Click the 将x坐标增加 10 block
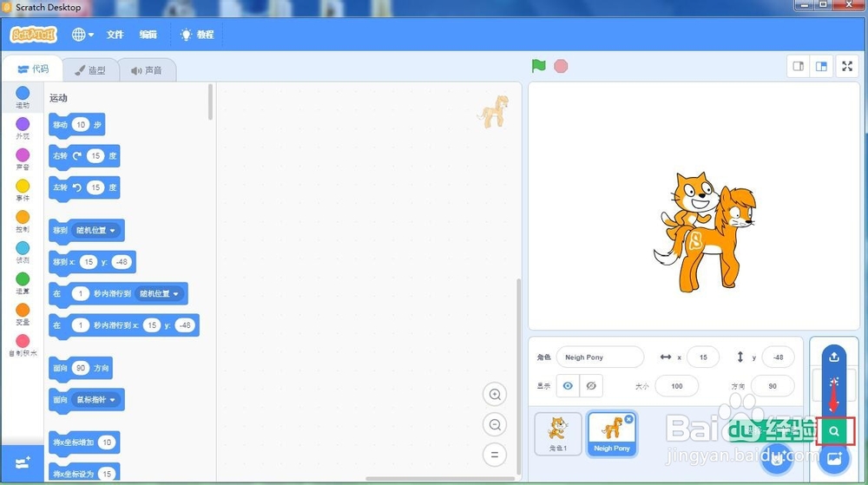The height and width of the screenshot is (485, 868). [x=84, y=442]
